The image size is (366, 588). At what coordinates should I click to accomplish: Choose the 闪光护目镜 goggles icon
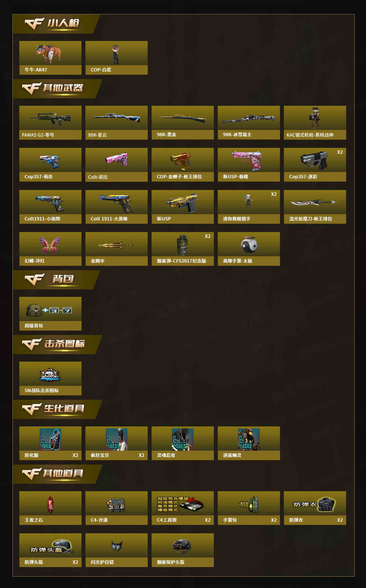tap(117, 546)
